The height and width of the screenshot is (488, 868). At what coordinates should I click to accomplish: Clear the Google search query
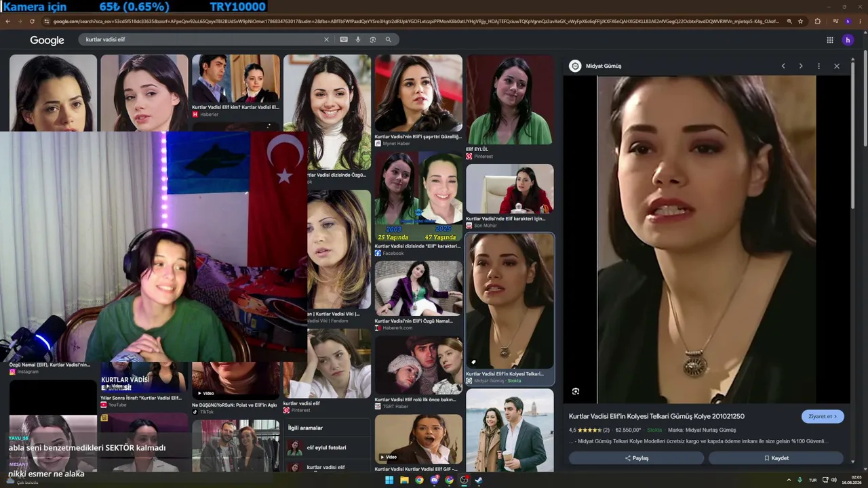coord(326,39)
